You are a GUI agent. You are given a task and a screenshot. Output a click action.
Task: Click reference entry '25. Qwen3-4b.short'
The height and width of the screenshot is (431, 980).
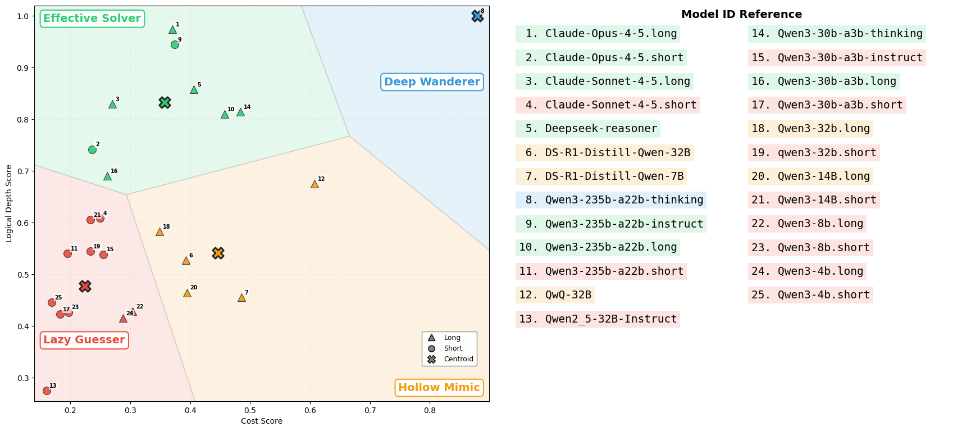[x=811, y=295]
